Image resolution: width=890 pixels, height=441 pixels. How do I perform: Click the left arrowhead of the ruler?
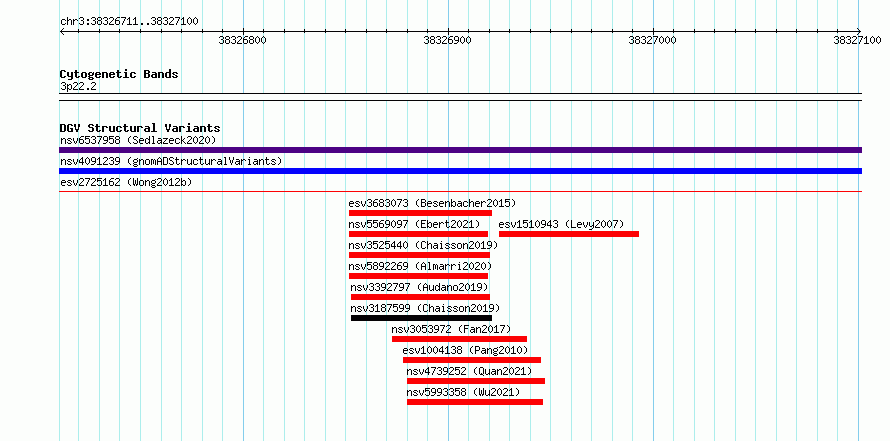point(62,31)
